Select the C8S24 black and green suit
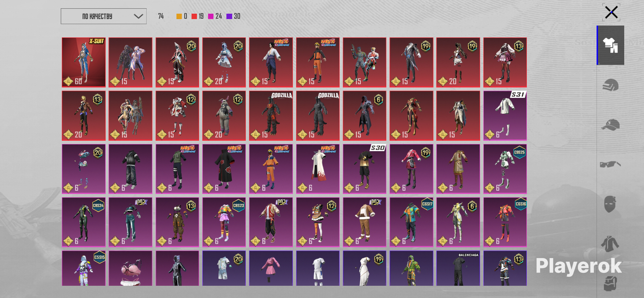The width and height of the screenshot is (644, 298). pyautogui.click(x=84, y=222)
